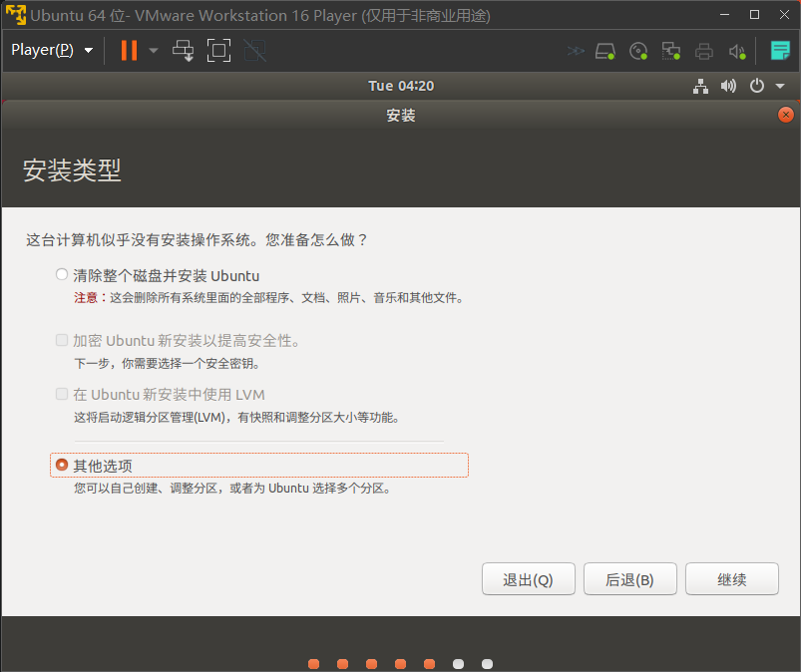
Task: Open the green notes panel icon
Action: [x=780, y=50]
